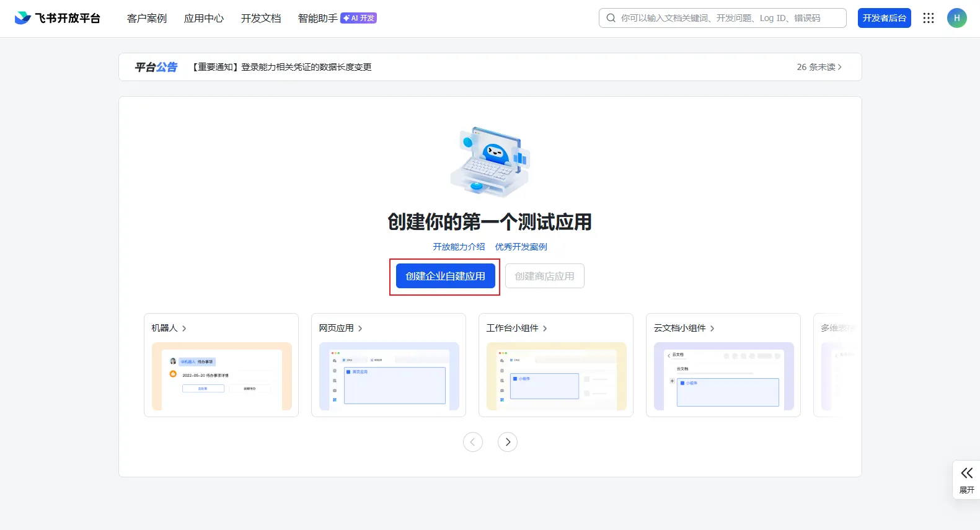980x530 pixels.
Task: Focus the documentation search input field
Action: click(728, 18)
